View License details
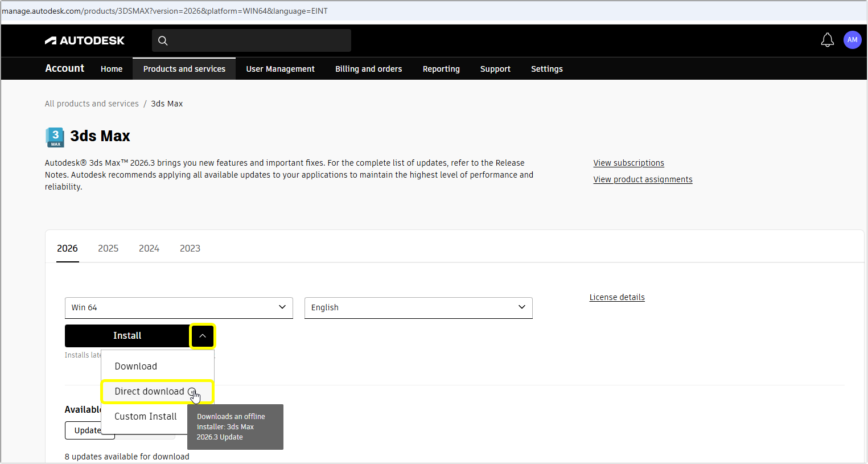Screen dimensions: 868x464 click(617, 297)
